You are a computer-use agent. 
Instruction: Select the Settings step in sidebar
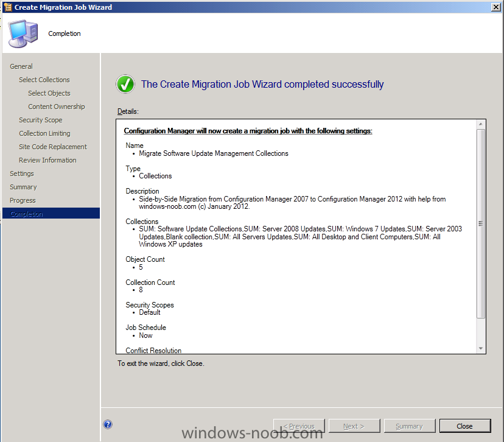pyautogui.click(x=22, y=174)
